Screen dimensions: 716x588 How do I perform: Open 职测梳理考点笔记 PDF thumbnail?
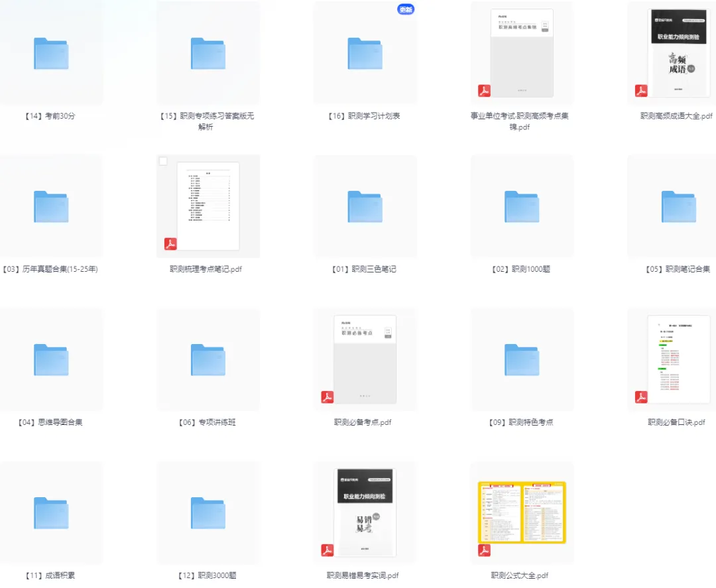coord(208,206)
